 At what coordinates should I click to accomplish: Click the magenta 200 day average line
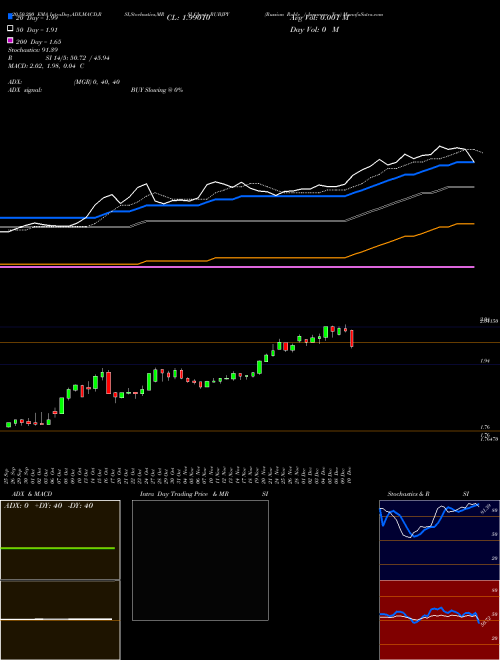237,267
